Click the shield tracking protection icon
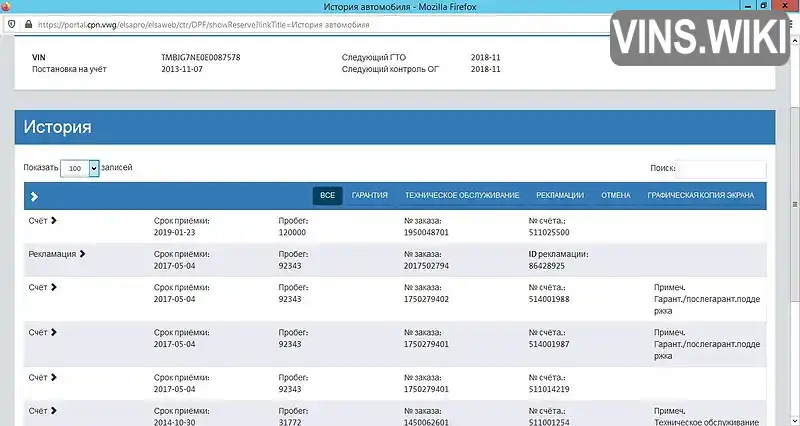The image size is (800, 426). coord(12,24)
